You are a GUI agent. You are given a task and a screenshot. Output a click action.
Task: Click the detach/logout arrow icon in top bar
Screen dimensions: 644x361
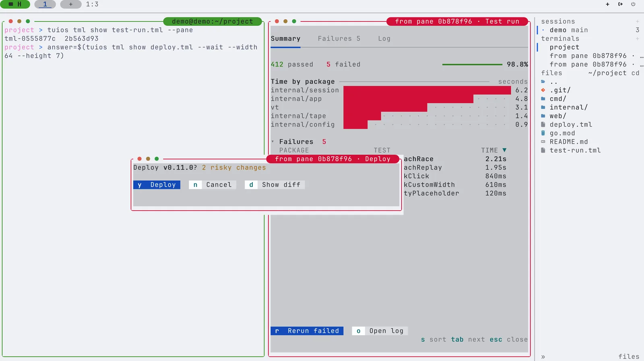coord(620,4)
